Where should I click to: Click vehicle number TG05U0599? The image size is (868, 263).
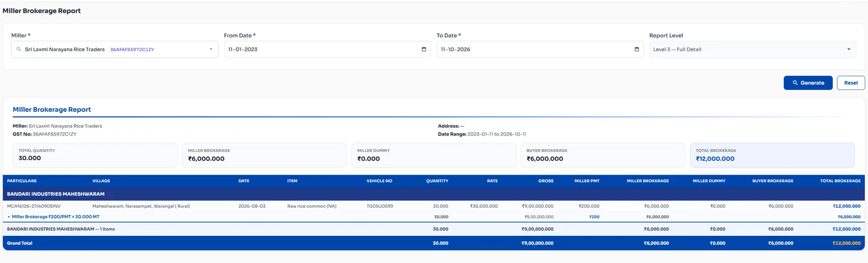tap(380, 207)
